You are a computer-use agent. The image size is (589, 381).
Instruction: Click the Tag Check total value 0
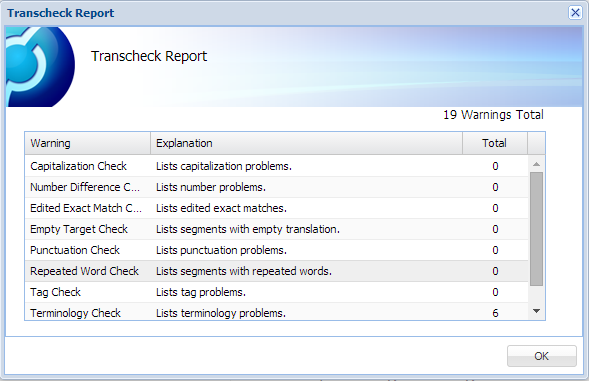(495, 292)
